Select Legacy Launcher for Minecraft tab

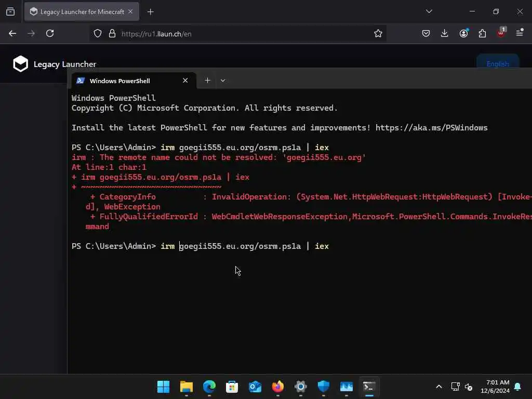(82, 12)
